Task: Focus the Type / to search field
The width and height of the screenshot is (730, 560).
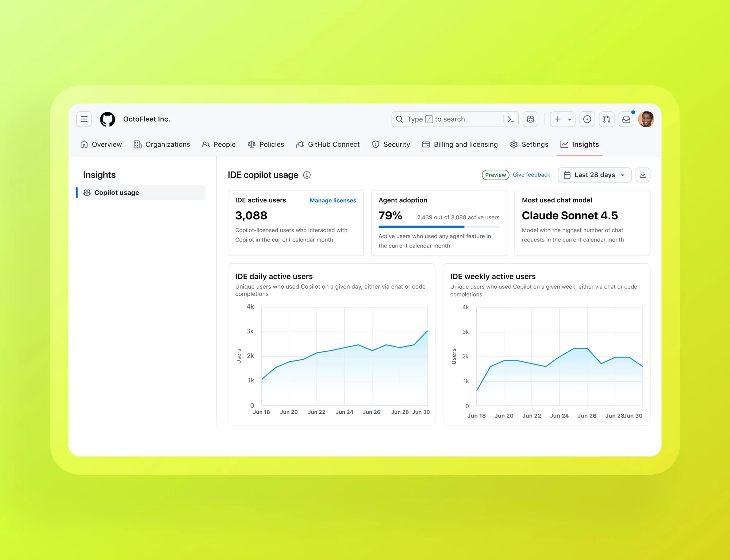Action: [x=455, y=119]
